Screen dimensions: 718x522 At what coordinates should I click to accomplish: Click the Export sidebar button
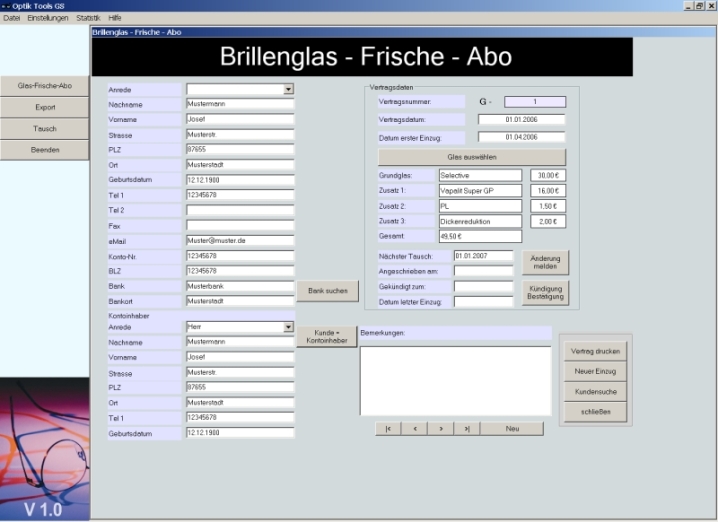point(45,107)
